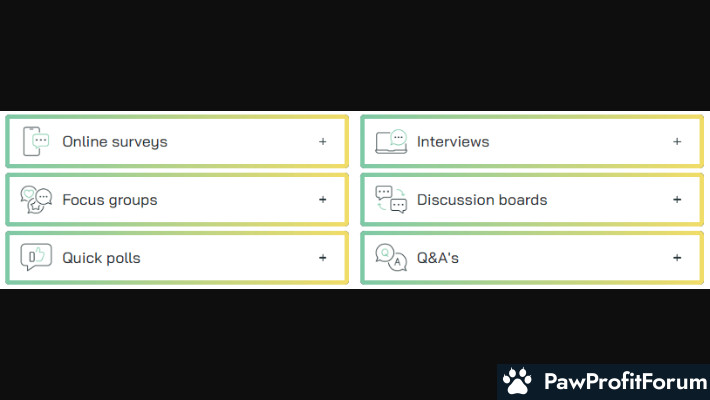Image resolution: width=710 pixels, height=400 pixels.
Task: Expand Interviews using its plus sign
Action: pyautogui.click(x=677, y=141)
